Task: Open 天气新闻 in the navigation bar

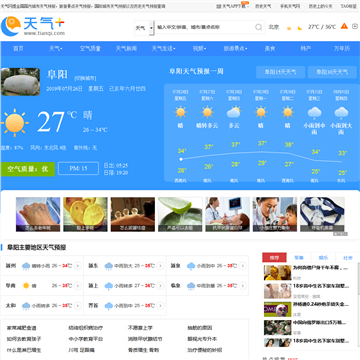Action: coord(126,49)
